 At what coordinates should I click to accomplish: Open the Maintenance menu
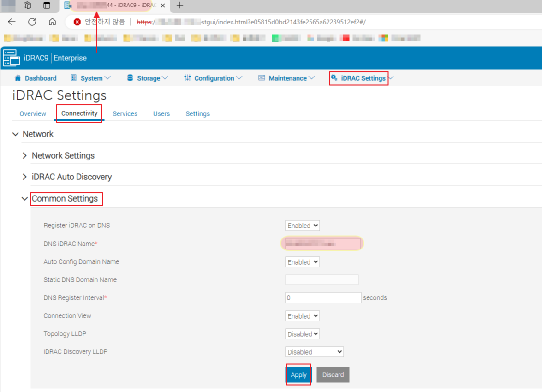287,78
